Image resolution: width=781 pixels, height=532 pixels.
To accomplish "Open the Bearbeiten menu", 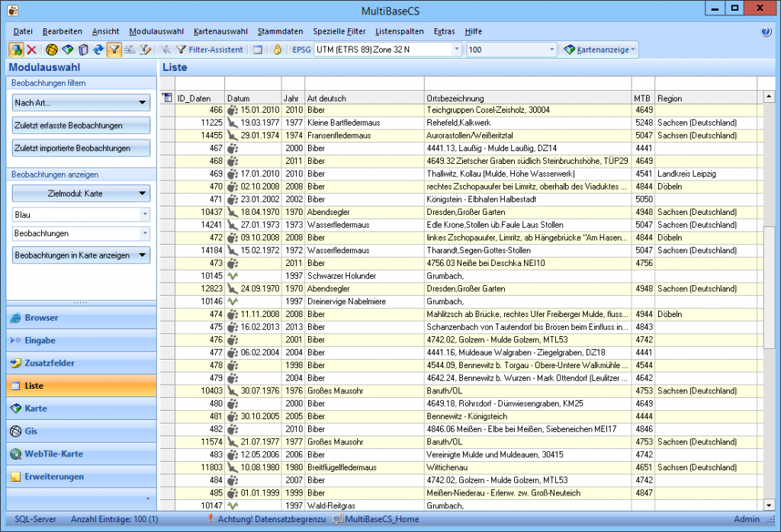I will point(63,31).
